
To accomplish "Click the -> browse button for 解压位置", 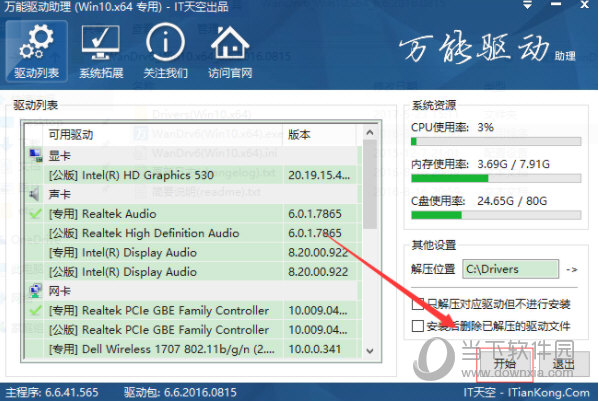I will click(571, 270).
